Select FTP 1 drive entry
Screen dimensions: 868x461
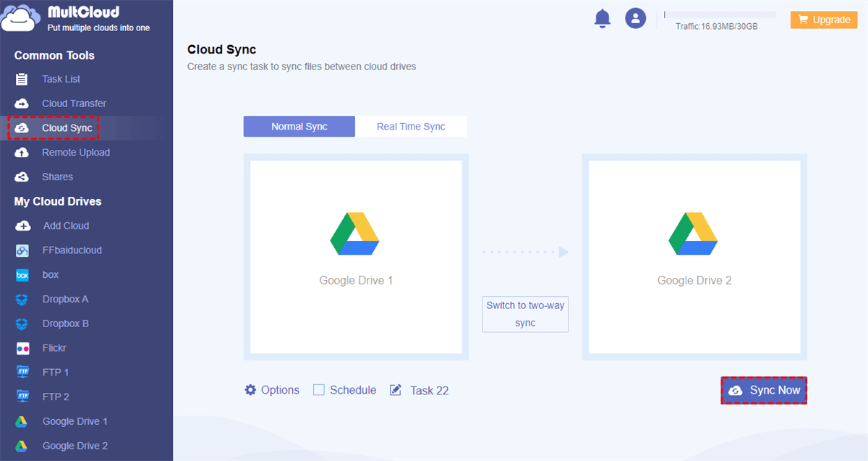56,373
